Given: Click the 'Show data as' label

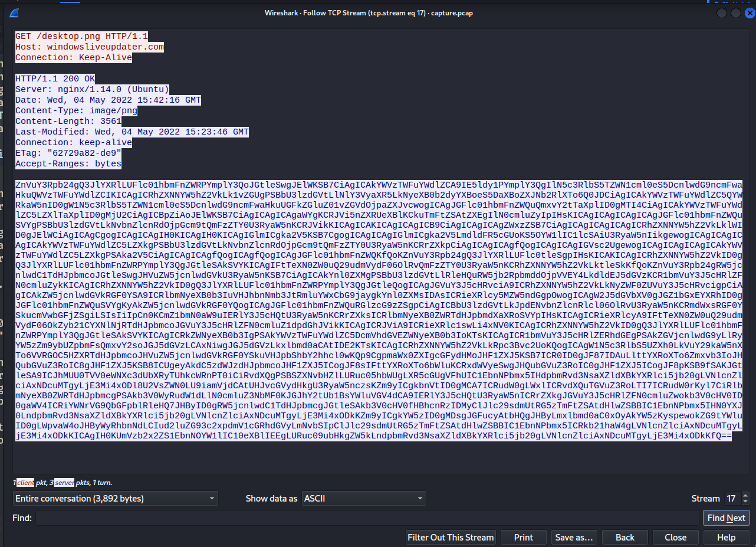Looking at the screenshot, I should 271,499.
